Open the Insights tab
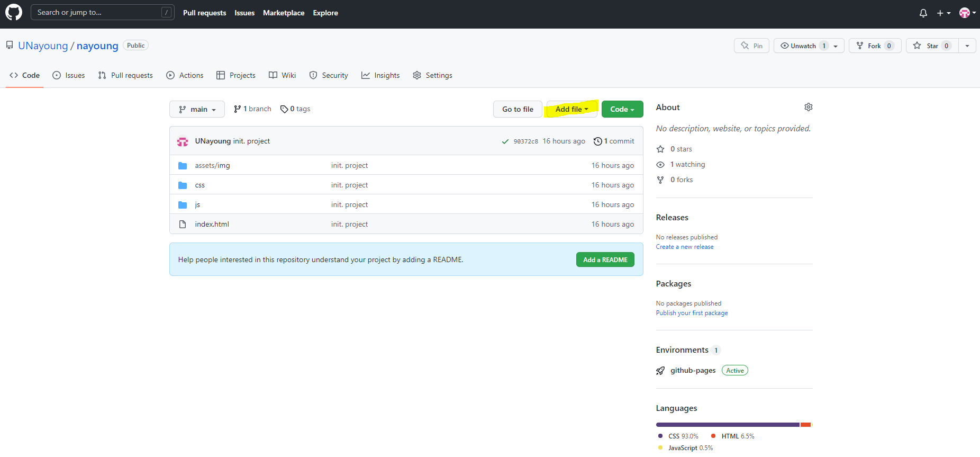The width and height of the screenshot is (980, 457). [x=380, y=75]
